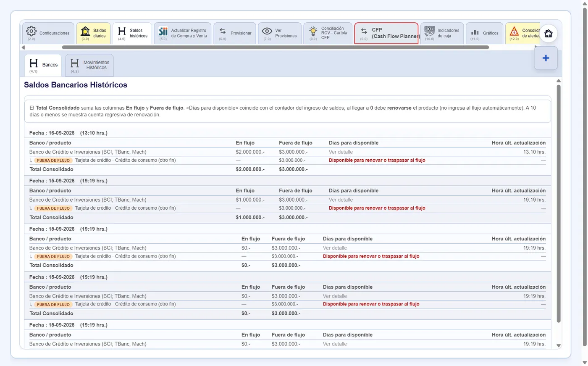Click the Saldos históricos H icon
Viewport: 588px width, 366px height.
[122, 31]
